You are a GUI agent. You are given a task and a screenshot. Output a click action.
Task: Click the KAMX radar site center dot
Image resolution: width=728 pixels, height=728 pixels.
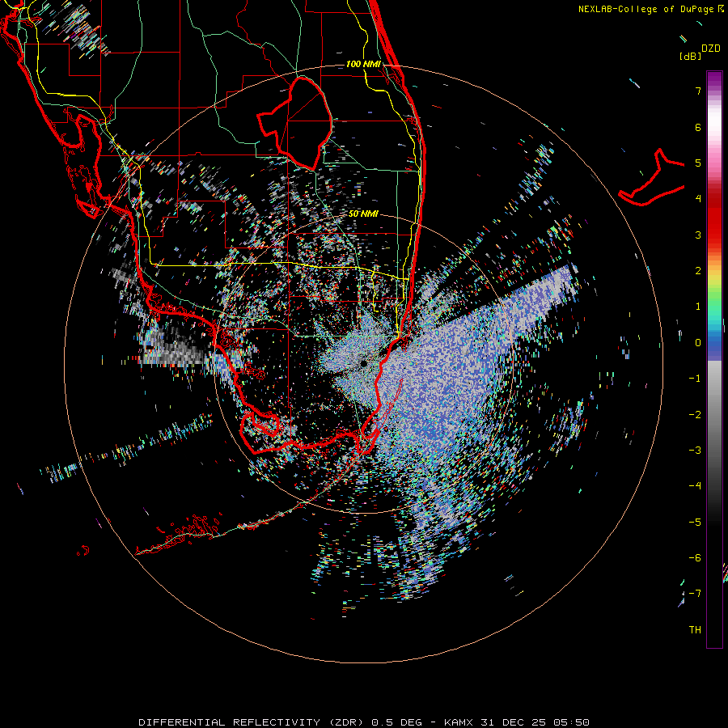coord(363,363)
